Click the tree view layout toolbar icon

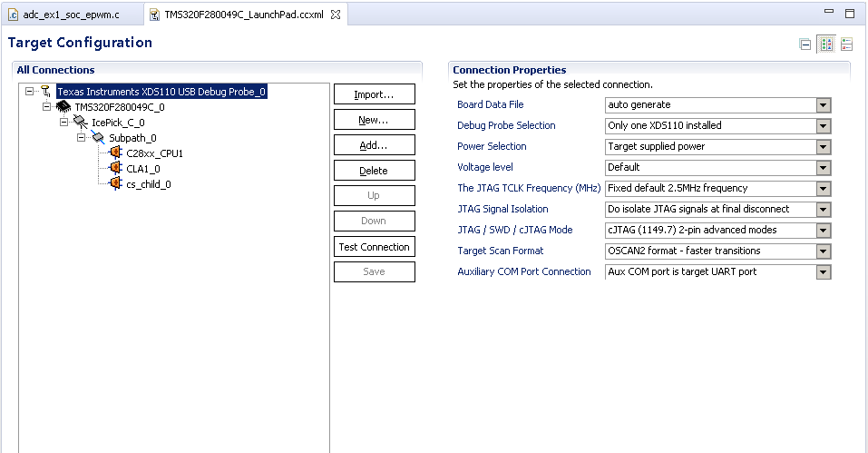point(826,44)
